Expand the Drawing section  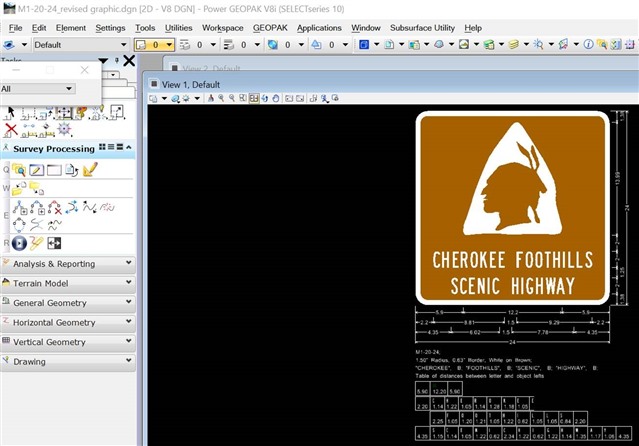click(x=129, y=361)
